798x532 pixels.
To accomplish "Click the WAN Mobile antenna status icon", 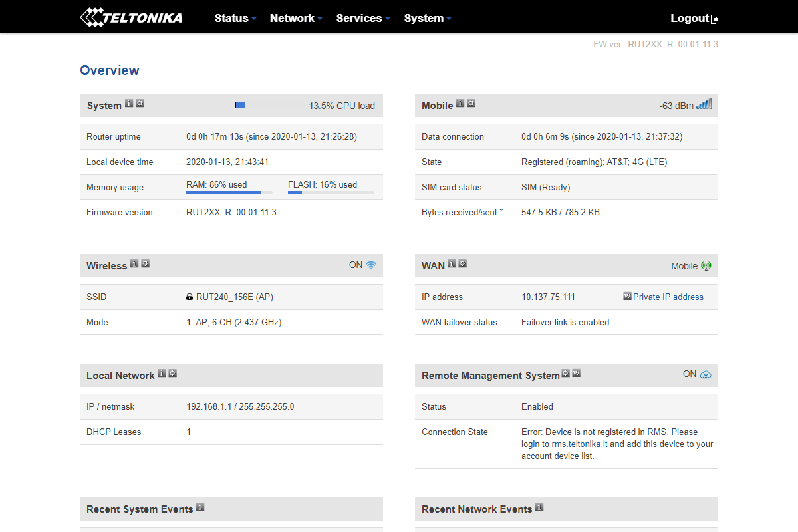I will point(706,266).
